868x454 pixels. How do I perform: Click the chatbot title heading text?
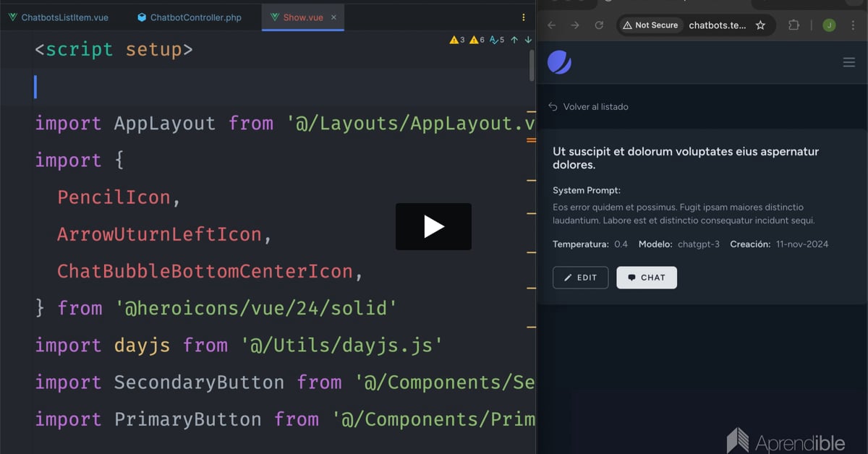(x=686, y=158)
